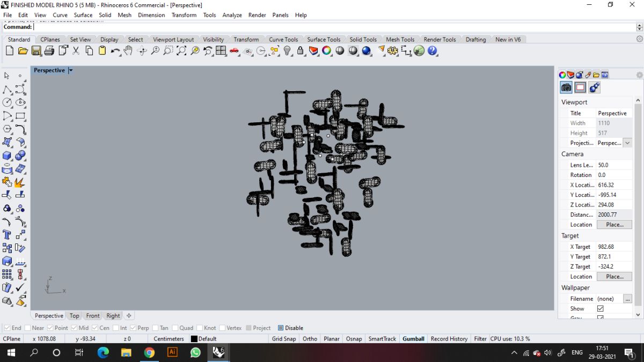Viewport: 644px width, 362px height.
Task: Toggle the Point osnap checkbox
Action: pos(50,328)
